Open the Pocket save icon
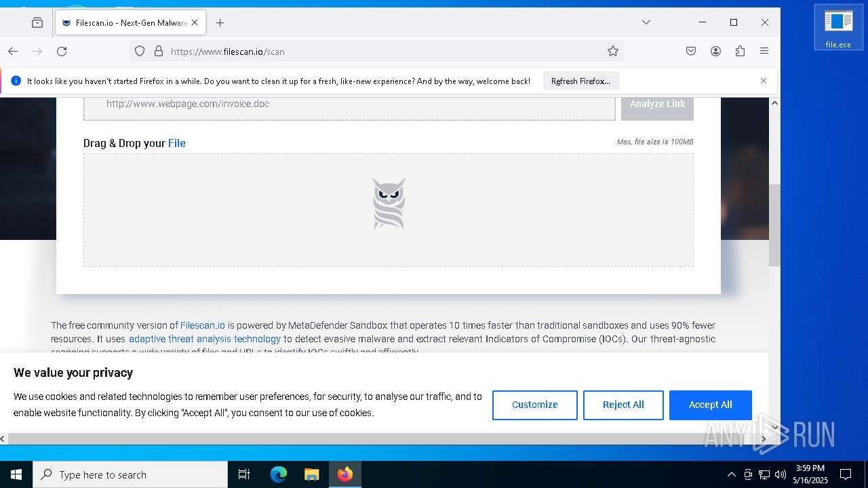This screenshot has width=868, height=488. tap(691, 51)
